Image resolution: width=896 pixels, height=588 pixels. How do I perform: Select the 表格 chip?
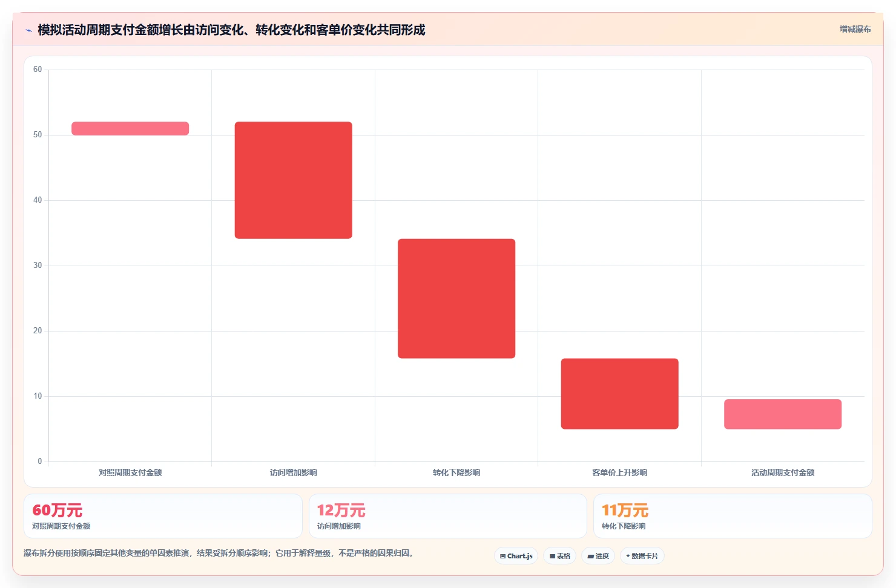pyautogui.click(x=560, y=556)
